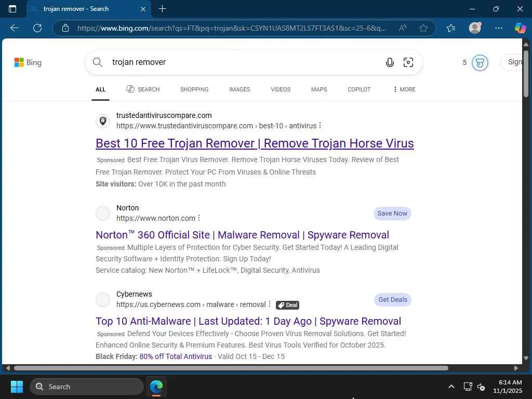Click the Sign in button
532x399 pixels.
pos(511,62)
